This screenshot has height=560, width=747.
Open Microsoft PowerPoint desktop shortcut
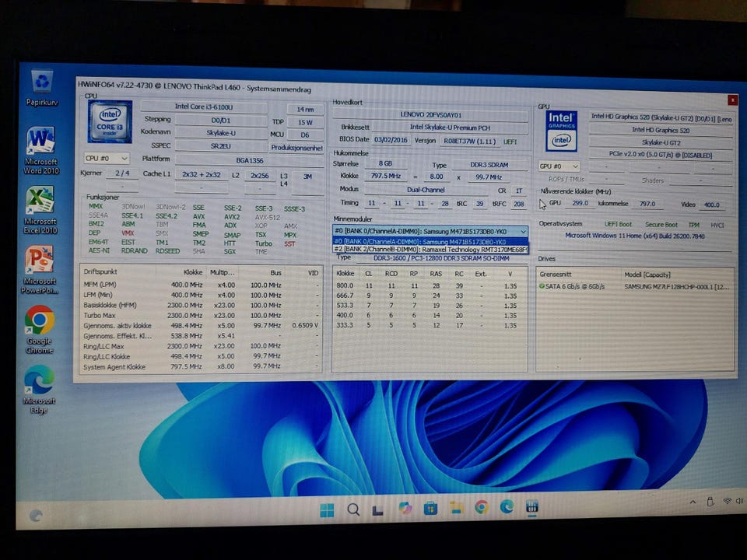[x=40, y=270]
